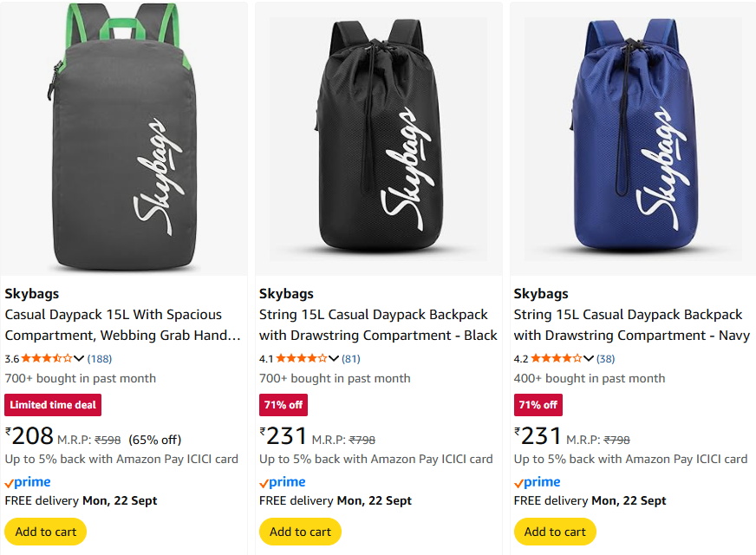This screenshot has width=756, height=555.
Task: Open the 38 reviews link
Action: (605, 358)
